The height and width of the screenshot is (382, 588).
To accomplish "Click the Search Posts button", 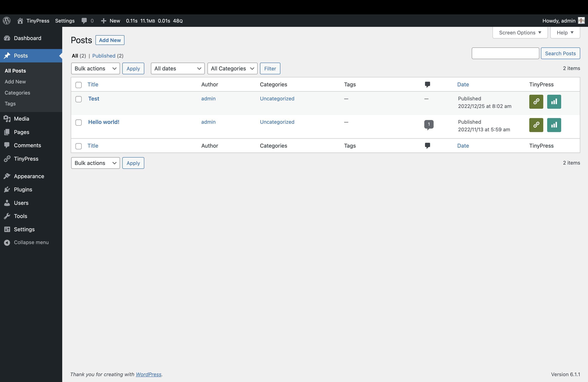I will pos(560,53).
